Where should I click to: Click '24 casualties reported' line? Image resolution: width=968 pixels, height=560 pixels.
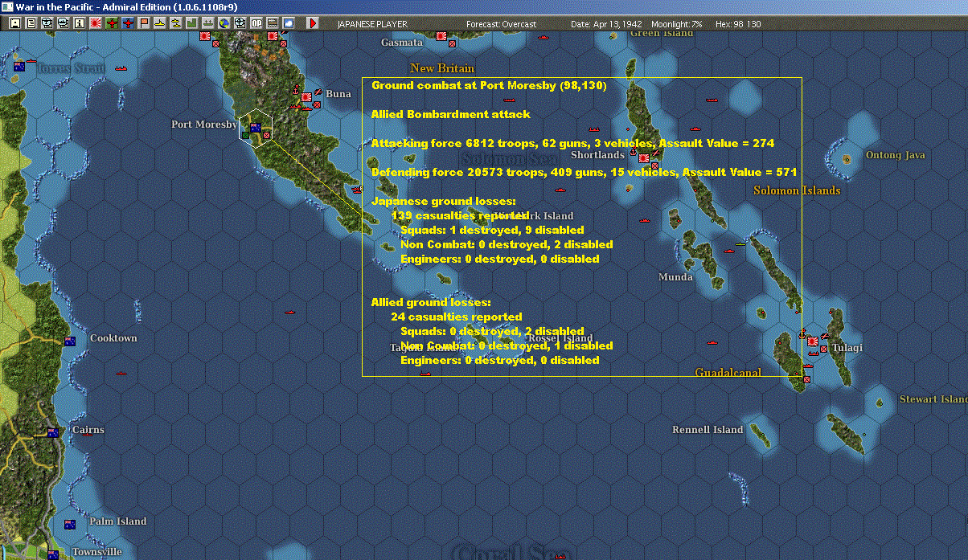point(457,317)
